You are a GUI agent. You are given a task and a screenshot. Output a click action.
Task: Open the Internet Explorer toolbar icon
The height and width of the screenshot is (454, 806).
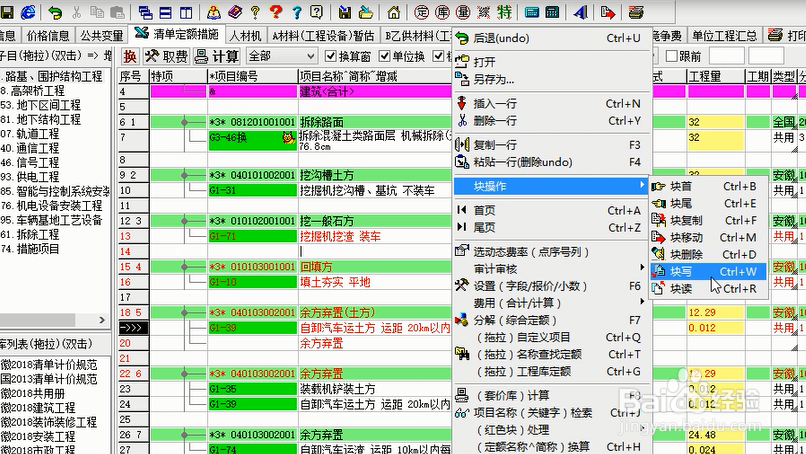pos(28,12)
